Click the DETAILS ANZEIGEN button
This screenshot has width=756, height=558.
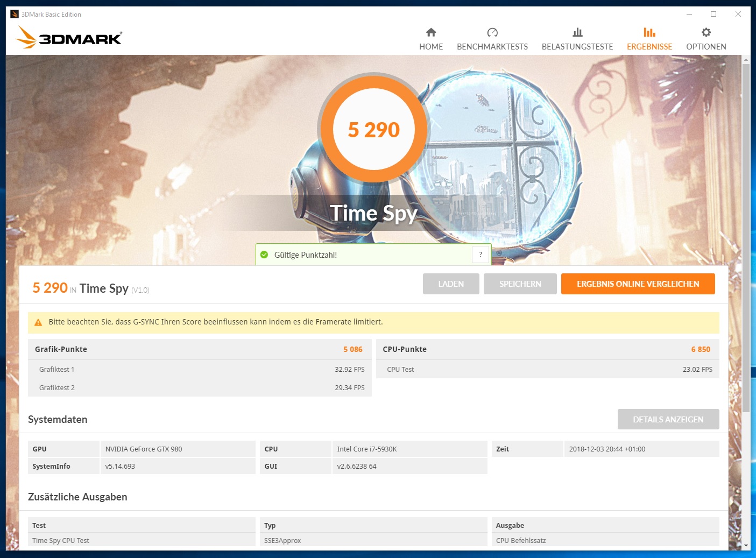click(x=668, y=419)
